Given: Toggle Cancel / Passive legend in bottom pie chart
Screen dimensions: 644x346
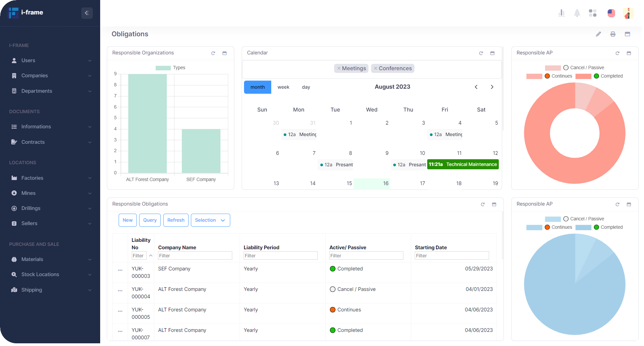Looking at the screenshot, I should tap(574, 219).
